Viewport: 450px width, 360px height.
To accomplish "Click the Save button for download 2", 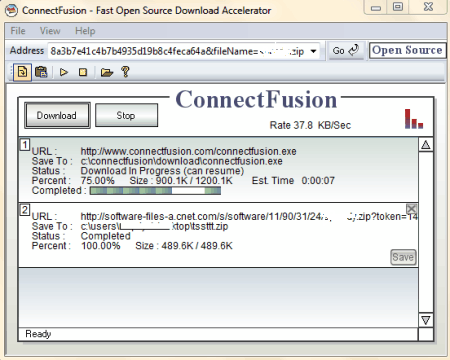I will tap(403, 257).
